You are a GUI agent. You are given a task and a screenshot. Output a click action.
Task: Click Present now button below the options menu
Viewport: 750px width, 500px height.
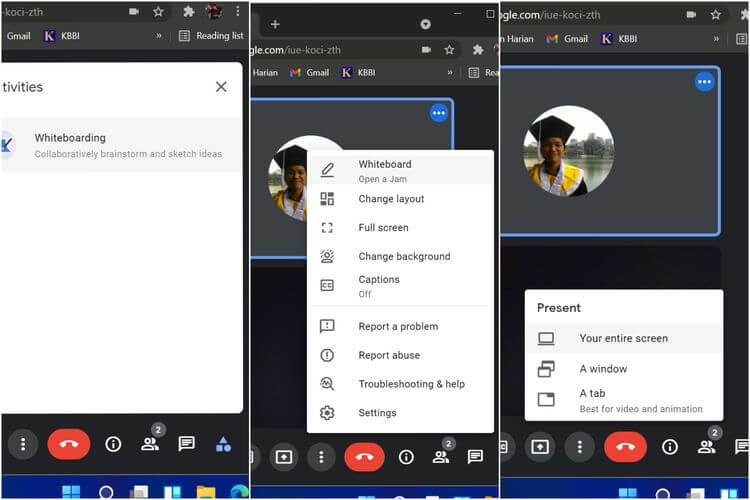click(x=284, y=457)
